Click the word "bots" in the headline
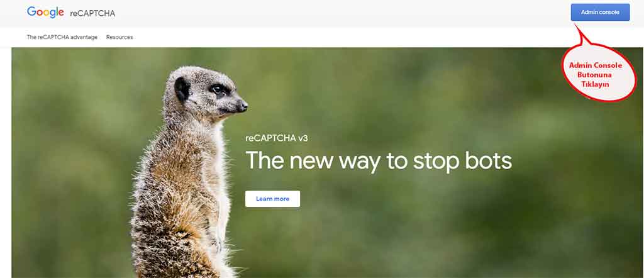644x278 pixels. click(x=488, y=160)
